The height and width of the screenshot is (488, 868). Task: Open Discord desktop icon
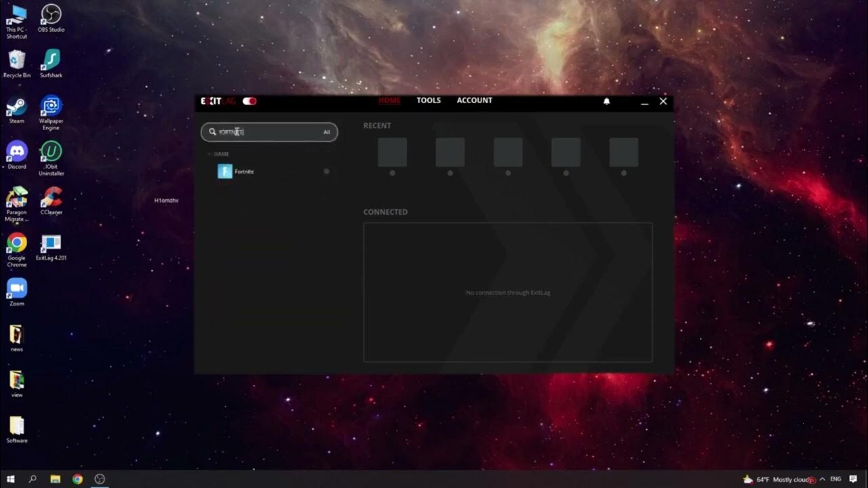pyautogui.click(x=17, y=155)
